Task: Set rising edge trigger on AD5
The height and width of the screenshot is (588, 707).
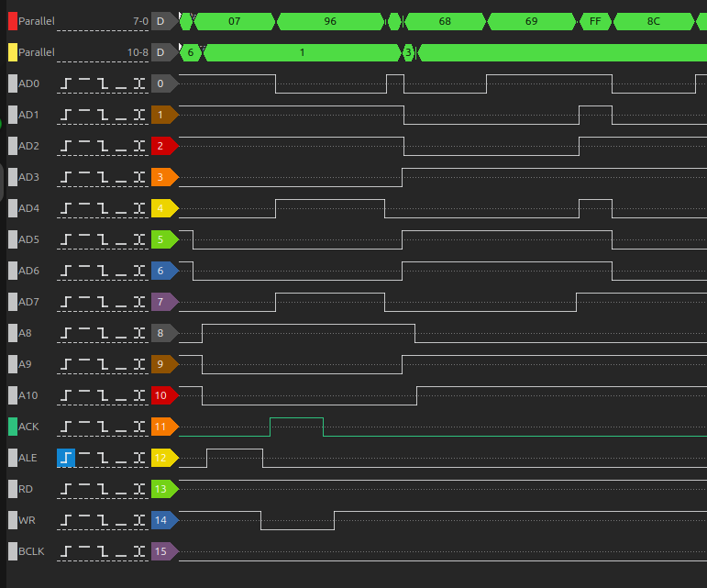Action: [x=66, y=239]
